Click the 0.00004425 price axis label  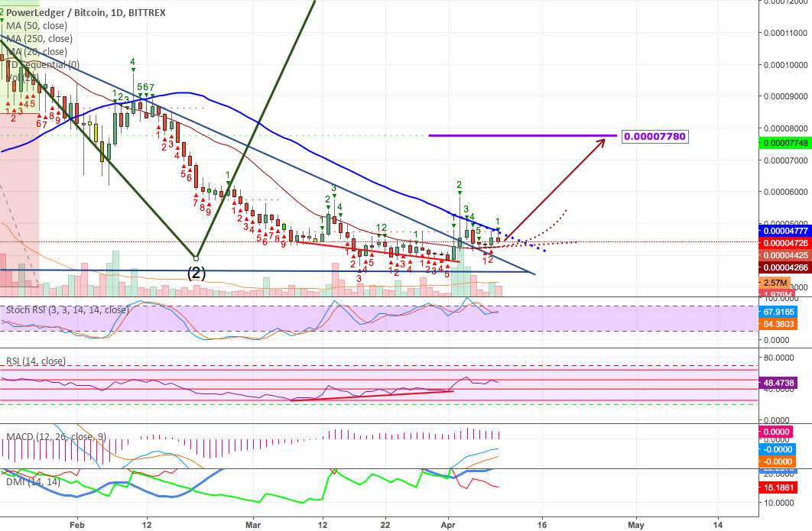pyautogui.click(x=784, y=255)
